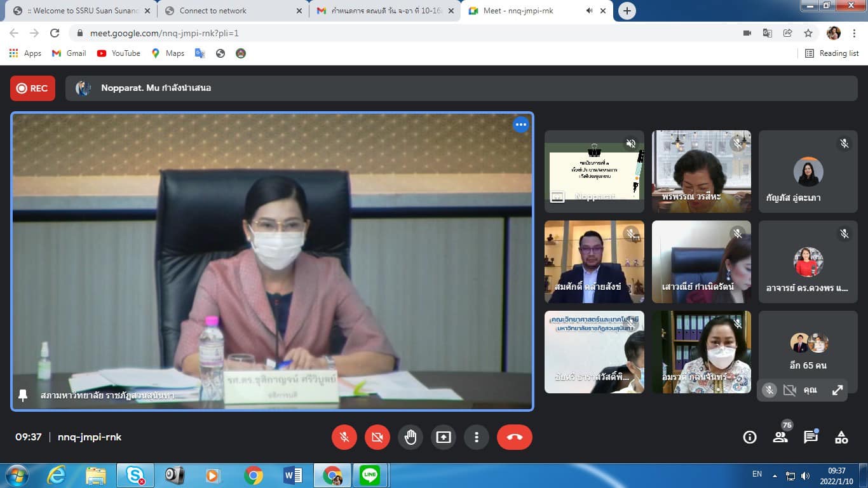The width and height of the screenshot is (868, 488).
Task: Click the red Leave call button
Action: coord(514,437)
